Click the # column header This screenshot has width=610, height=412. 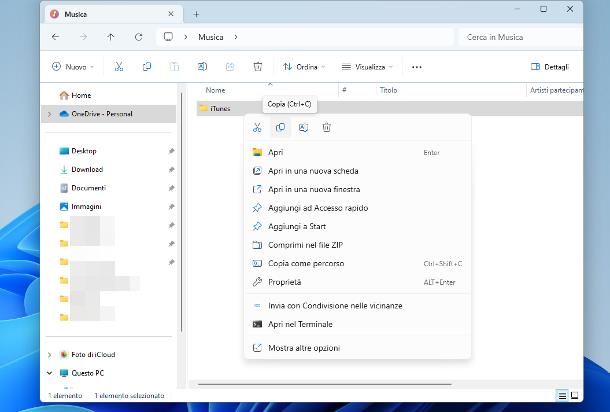click(357, 90)
